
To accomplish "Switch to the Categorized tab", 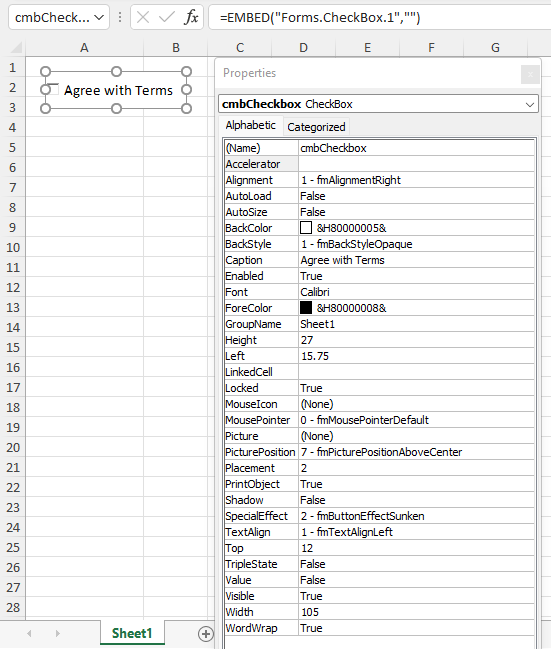I will pos(316,127).
